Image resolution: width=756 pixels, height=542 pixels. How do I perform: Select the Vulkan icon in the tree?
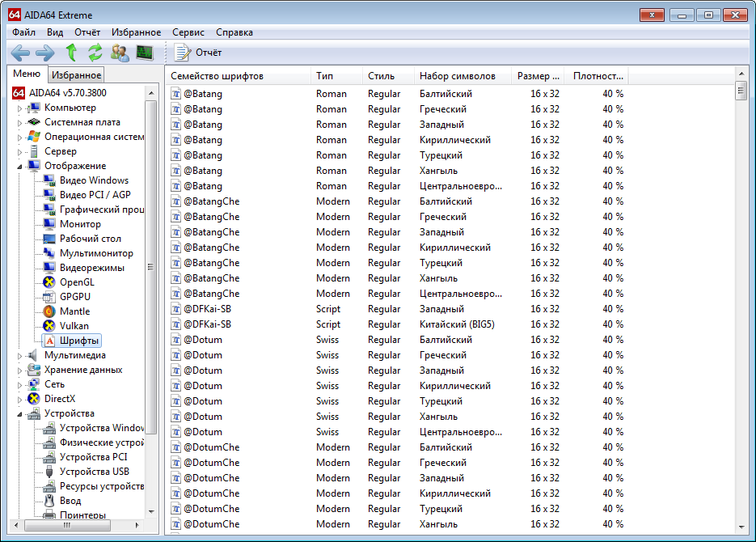click(x=49, y=325)
